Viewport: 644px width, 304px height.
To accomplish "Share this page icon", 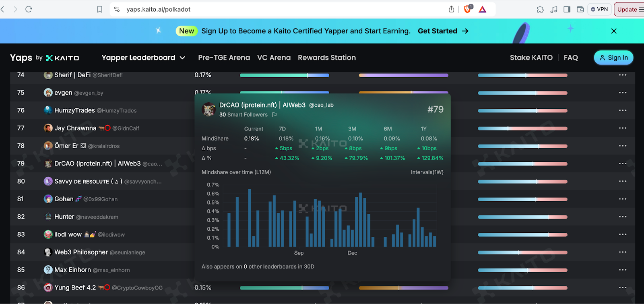I will 452,9.
